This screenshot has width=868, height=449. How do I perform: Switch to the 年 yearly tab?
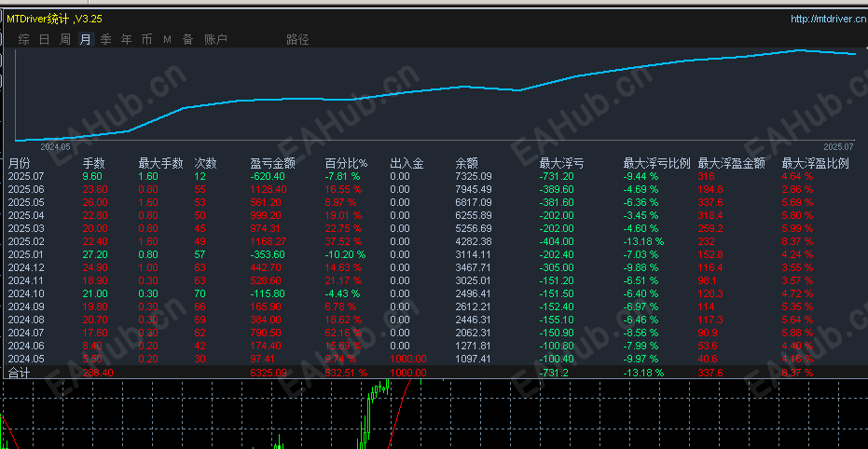tap(126, 39)
